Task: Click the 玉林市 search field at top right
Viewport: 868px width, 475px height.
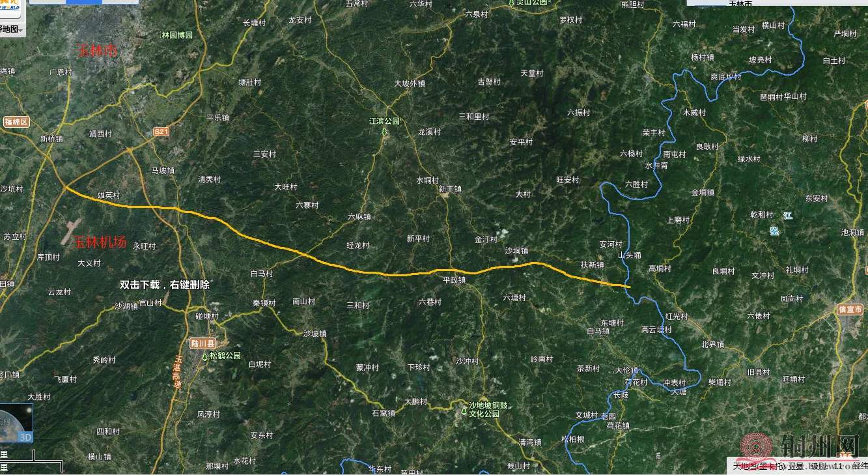Action: pos(777,3)
